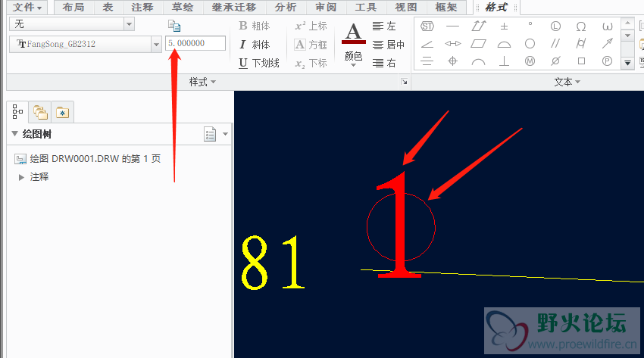Viewport: 644px width, 358px height.
Task: Insert the cylindricity symbol
Action: (x=581, y=43)
